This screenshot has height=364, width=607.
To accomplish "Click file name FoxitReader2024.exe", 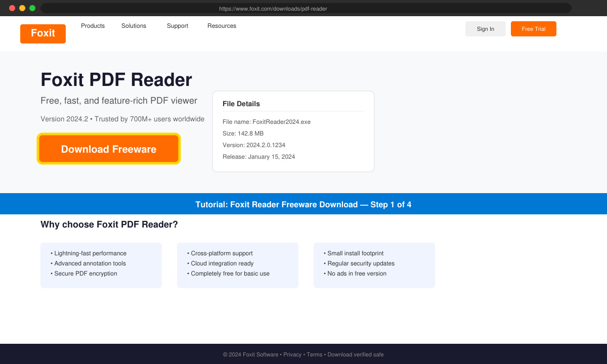I will [267, 122].
